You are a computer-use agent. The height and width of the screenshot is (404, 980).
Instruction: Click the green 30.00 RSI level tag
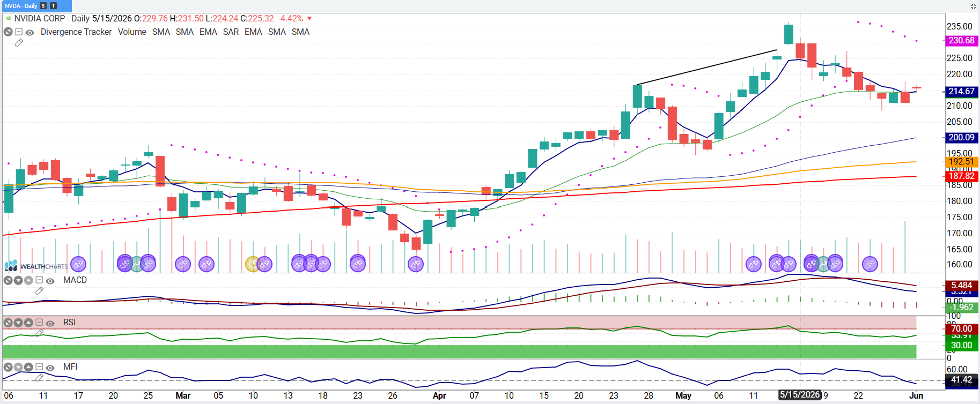961,346
